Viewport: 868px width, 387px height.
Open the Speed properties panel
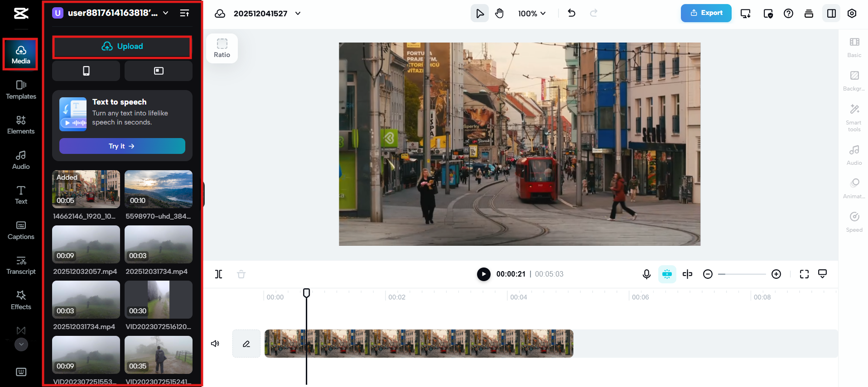[x=854, y=222]
